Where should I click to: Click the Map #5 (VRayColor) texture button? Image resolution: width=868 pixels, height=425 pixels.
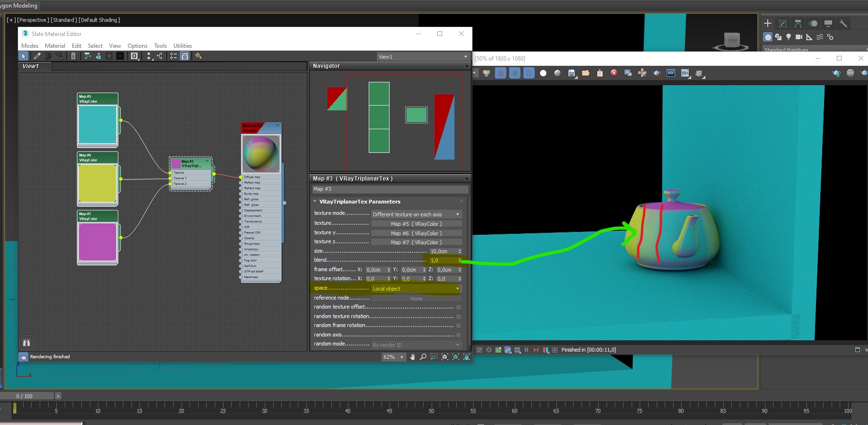(x=416, y=224)
